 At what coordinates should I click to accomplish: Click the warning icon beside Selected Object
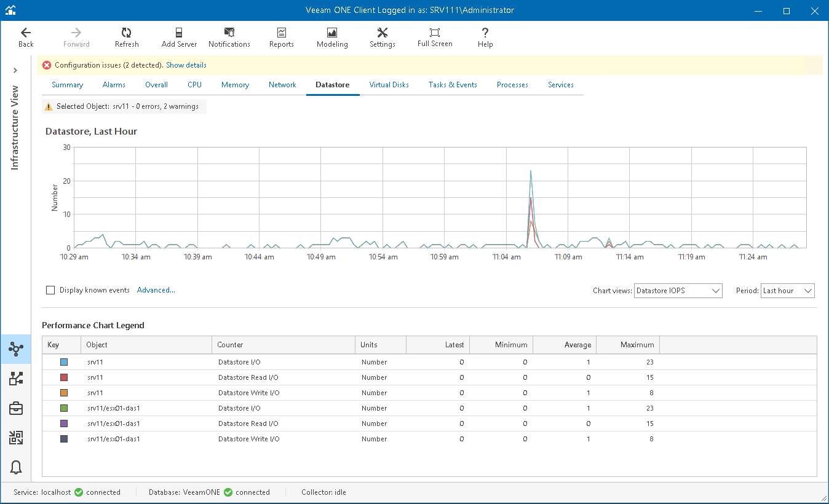(x=49, y=107)
